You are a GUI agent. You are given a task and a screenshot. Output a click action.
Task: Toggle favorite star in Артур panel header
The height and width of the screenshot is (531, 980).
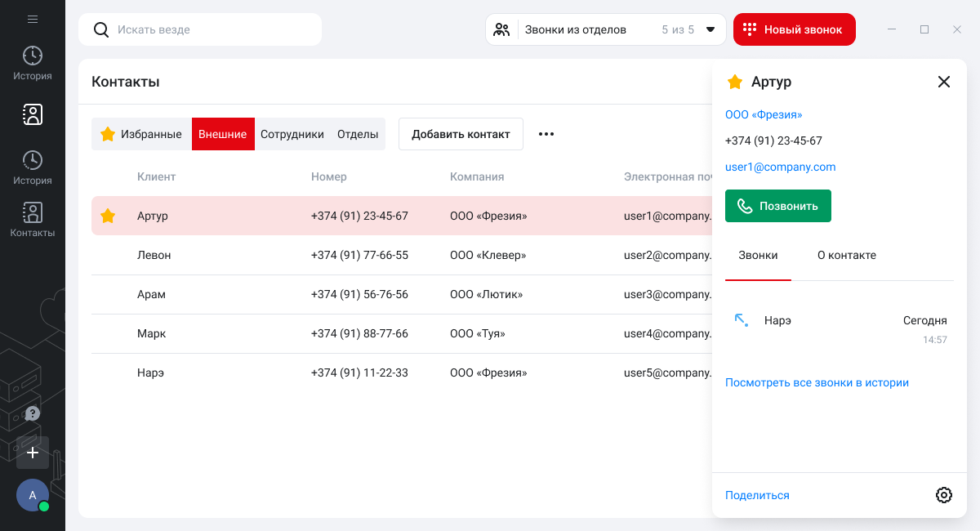(x=735, y=82)
